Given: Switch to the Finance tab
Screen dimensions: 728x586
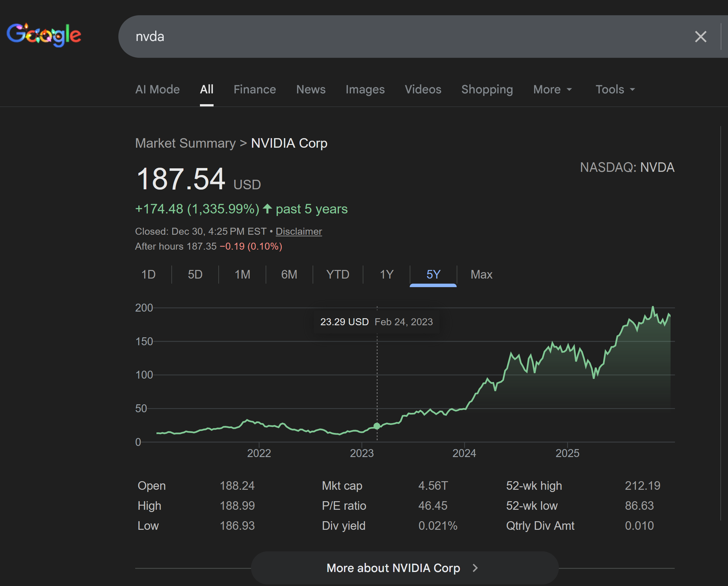Looking at the screenshot, I should (255, 90).
